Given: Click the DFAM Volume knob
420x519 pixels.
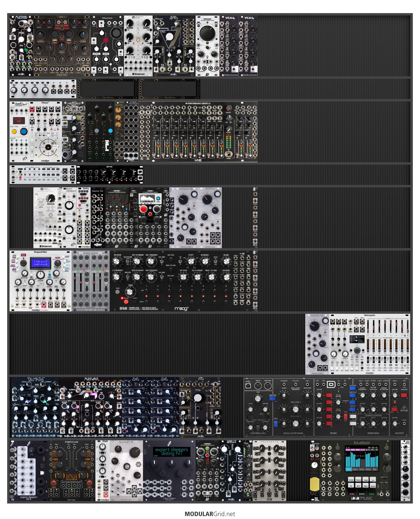Looking at the screenshot, I should tap(226, 262).
